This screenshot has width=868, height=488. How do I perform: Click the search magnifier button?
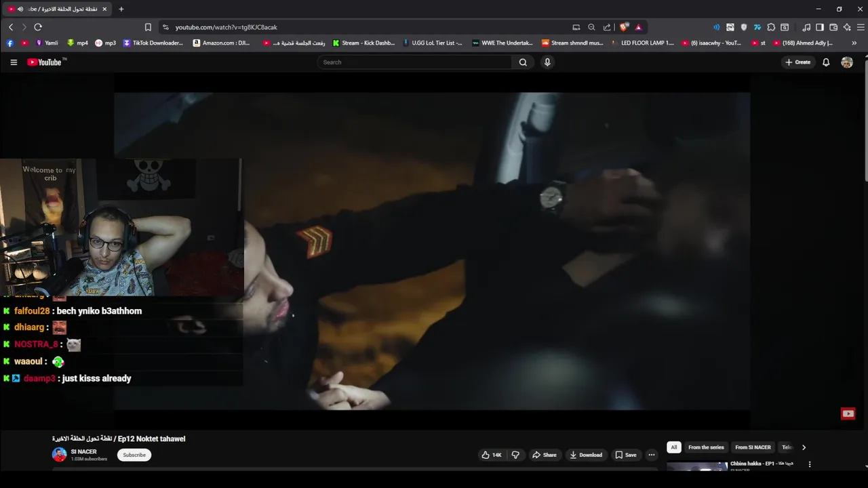coord(523,62)
